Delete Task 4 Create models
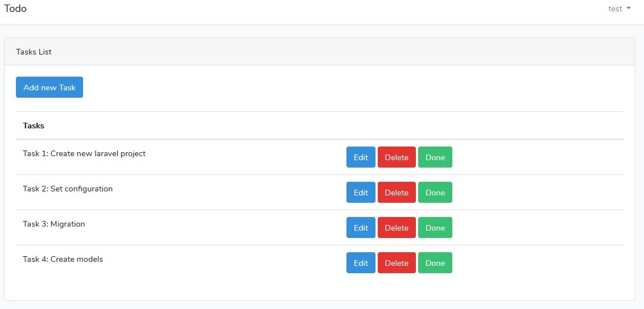Viewport: 644px width, 309px height. point(397,263)
